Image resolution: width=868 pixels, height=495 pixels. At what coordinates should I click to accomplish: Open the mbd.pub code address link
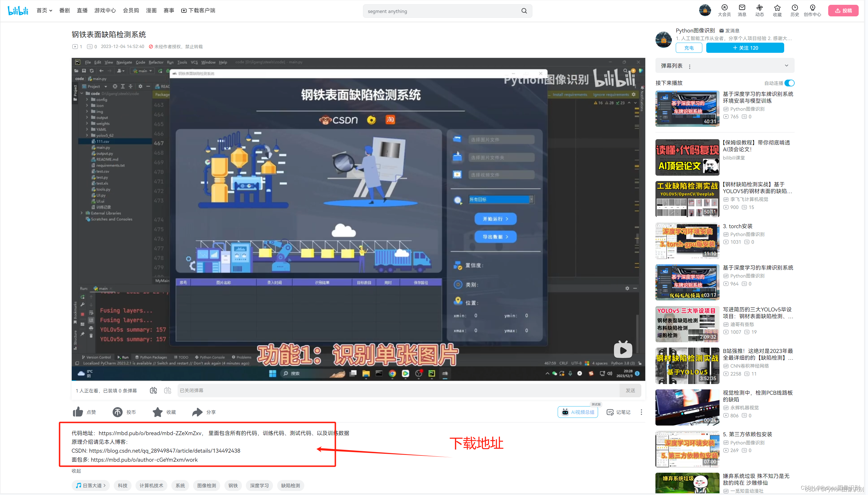coord(150,433)
